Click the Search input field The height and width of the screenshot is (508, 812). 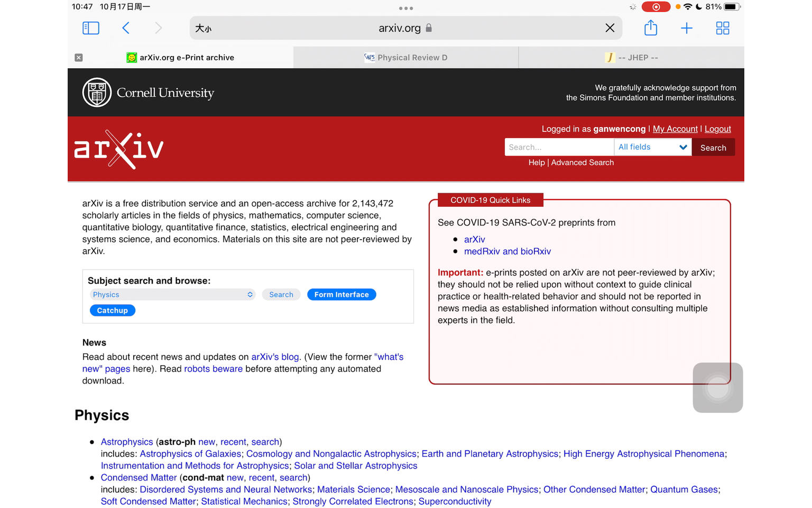(x=559, y=147)
